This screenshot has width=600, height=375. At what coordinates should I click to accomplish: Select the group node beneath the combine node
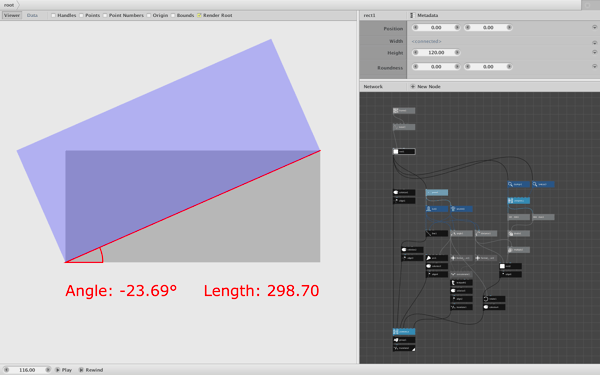(x=404, y=340)
